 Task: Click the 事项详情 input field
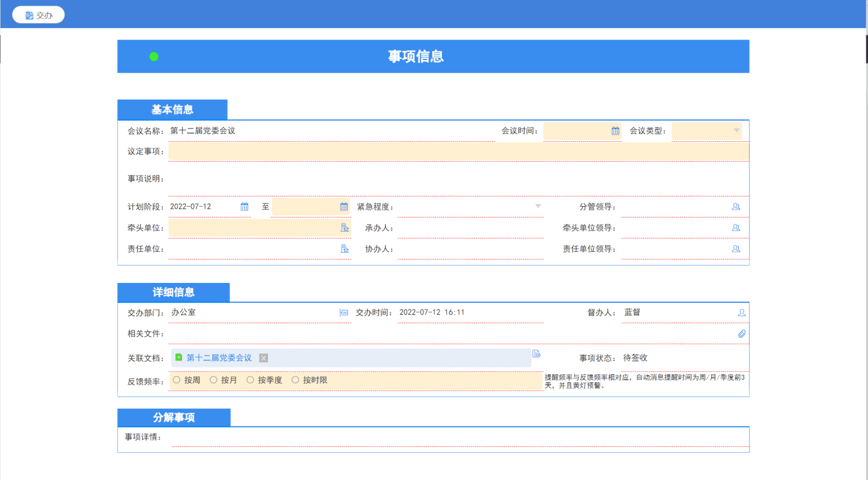point(460,437)
